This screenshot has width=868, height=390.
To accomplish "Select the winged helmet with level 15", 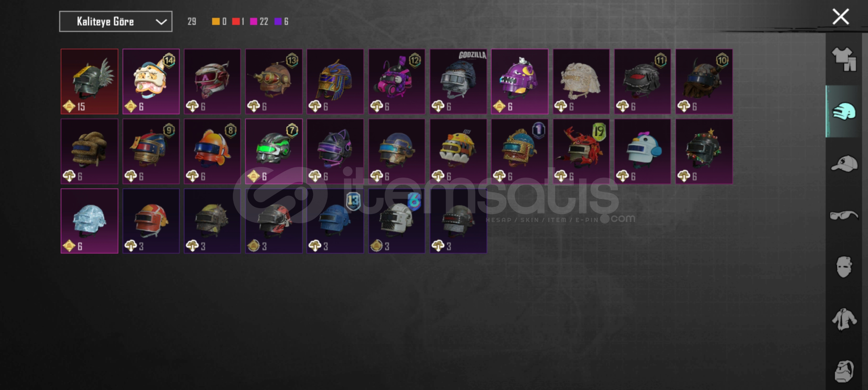I will tap(89, 82).
